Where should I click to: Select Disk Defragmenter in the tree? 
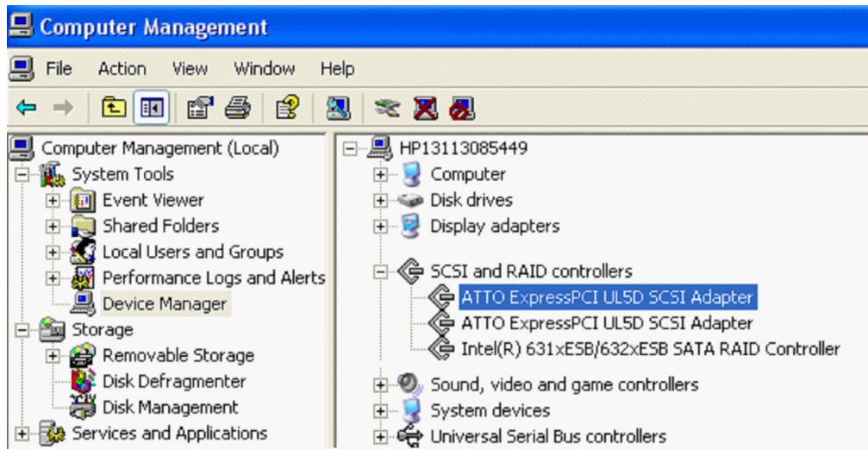click(174, 382)
